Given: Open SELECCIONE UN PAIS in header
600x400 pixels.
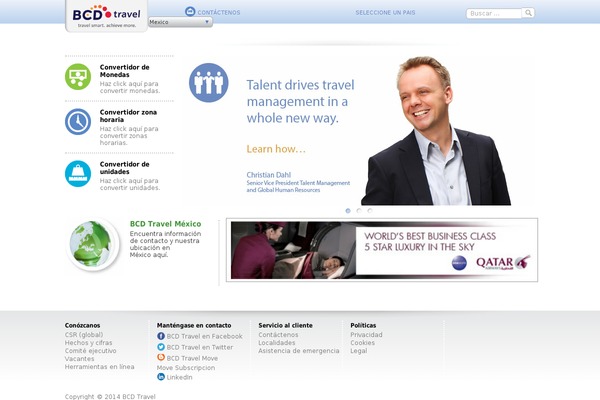Looking at the screenshot, I should pos(385,13).
